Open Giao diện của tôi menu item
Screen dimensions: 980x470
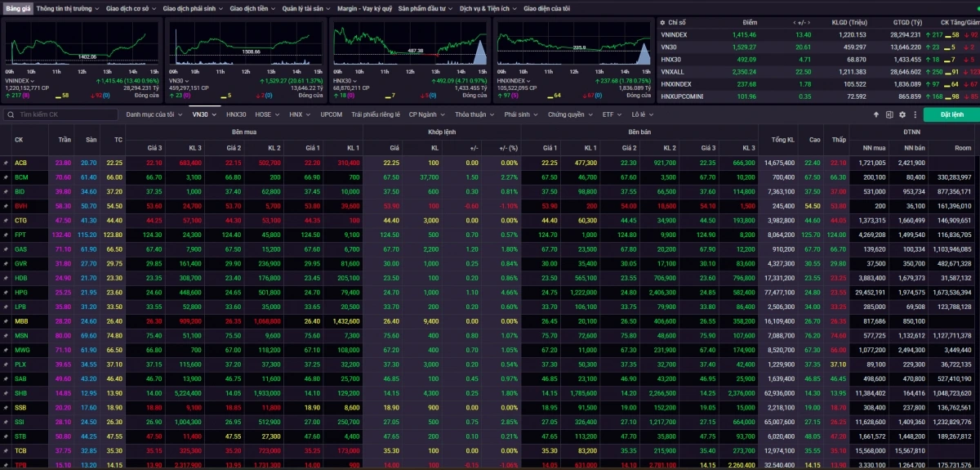[546, 7]
